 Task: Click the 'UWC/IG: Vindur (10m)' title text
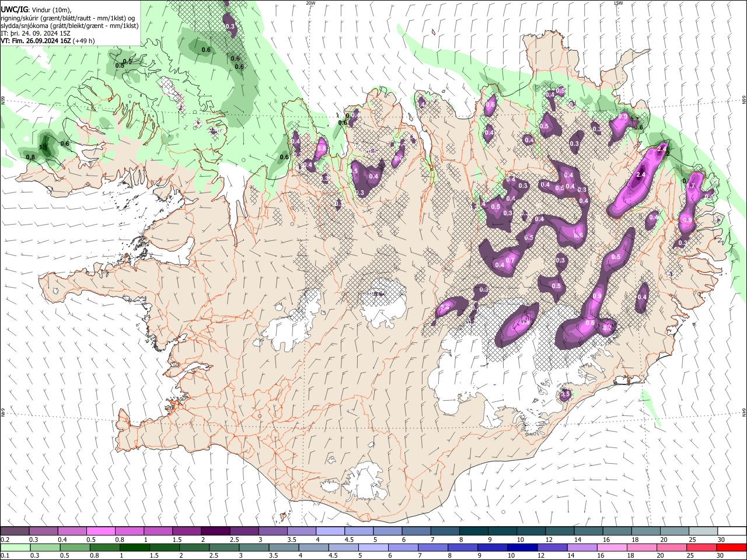36,9
